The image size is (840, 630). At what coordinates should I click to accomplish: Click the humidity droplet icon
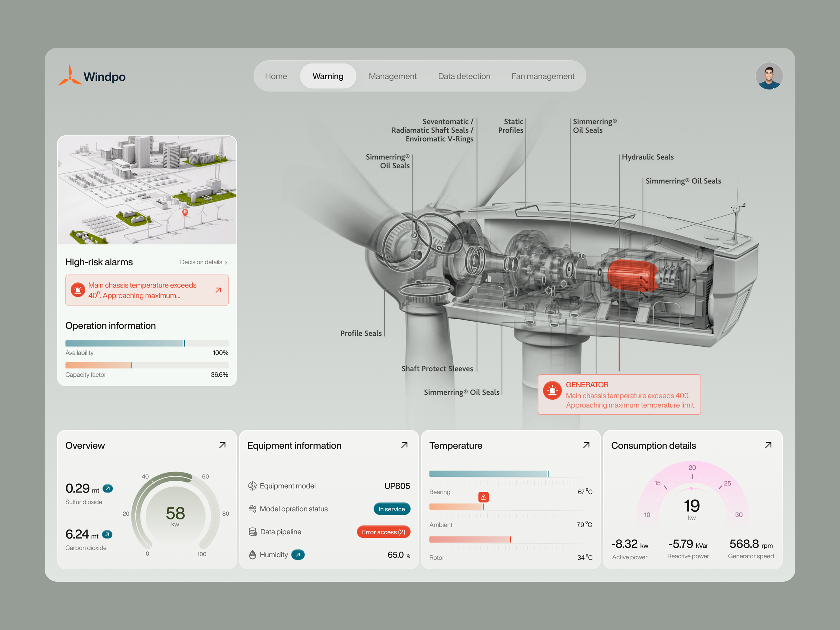[x=252, y=555]
